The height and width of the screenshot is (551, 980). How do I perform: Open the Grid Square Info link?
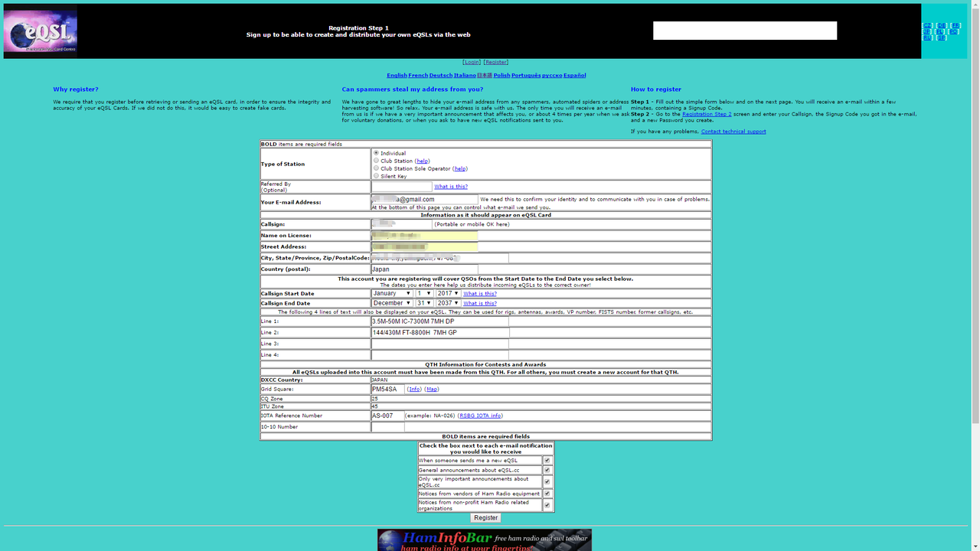[414, 390]
